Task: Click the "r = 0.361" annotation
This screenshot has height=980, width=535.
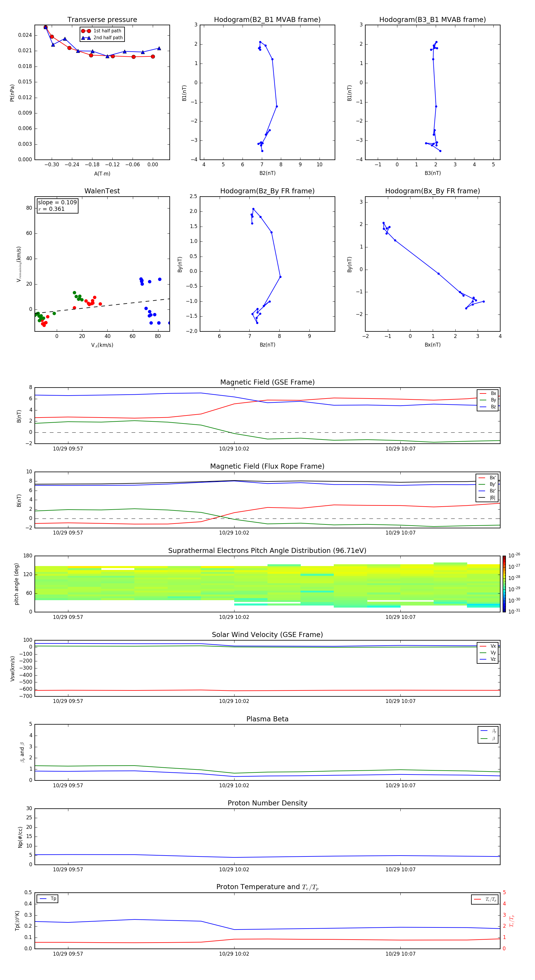Action: pos(51,209)
